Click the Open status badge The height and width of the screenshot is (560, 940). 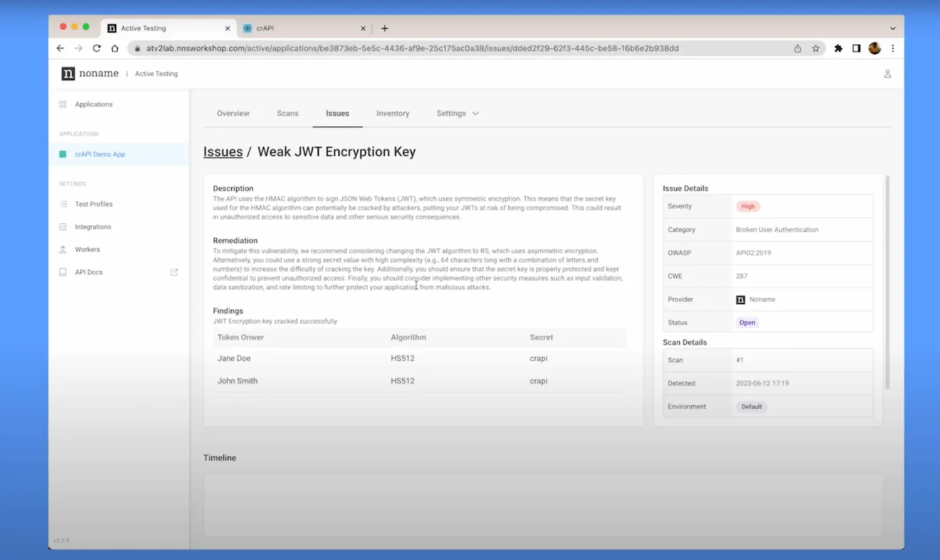(747, 323)
